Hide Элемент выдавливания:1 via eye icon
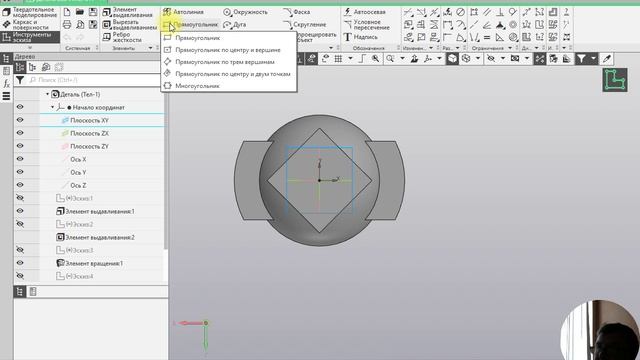 (x=20, y=211)
